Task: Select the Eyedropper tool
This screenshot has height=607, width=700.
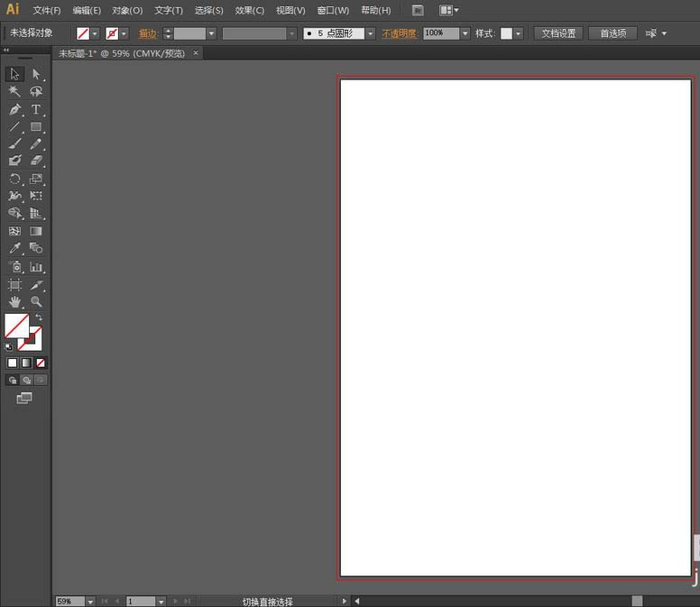Action: point(14,248)
